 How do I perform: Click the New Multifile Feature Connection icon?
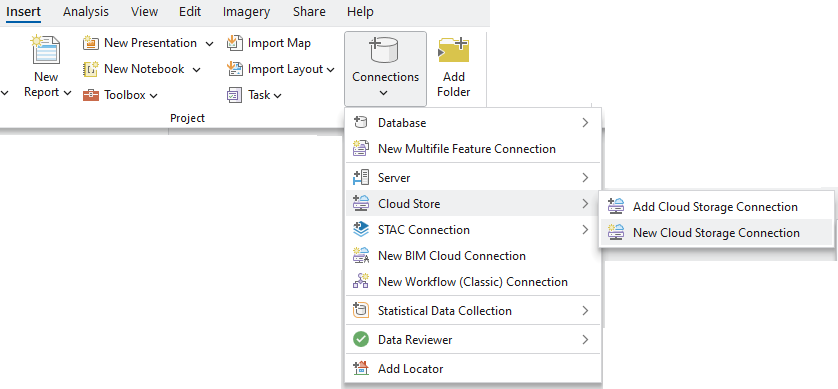[361, 149]
